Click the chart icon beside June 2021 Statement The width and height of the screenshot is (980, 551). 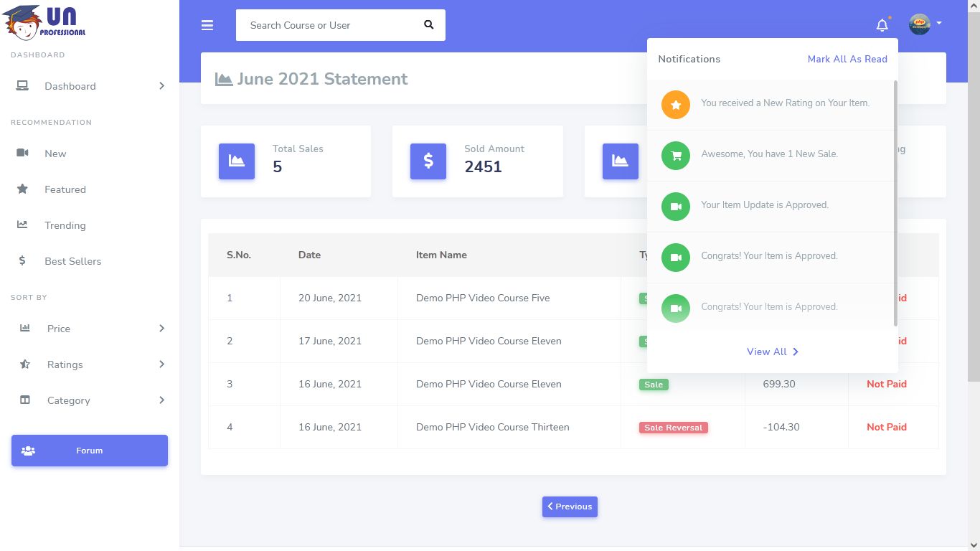click(x=224, y=79)
